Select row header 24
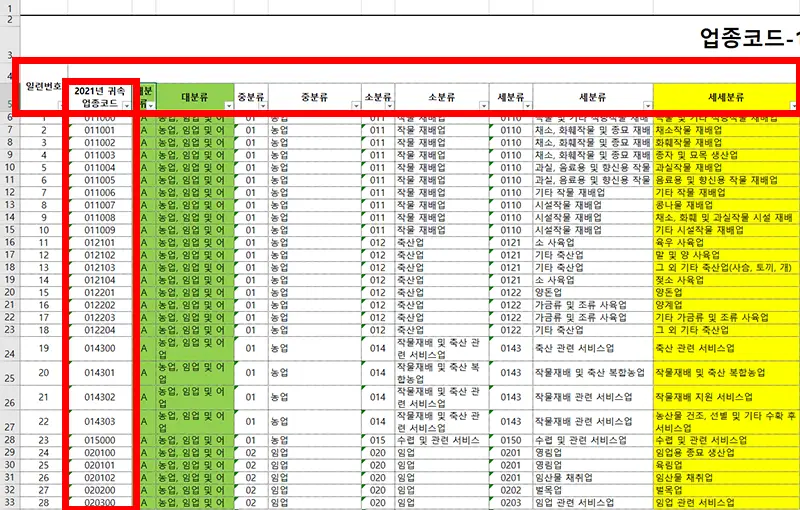800x510 pixels. point(10,349)
